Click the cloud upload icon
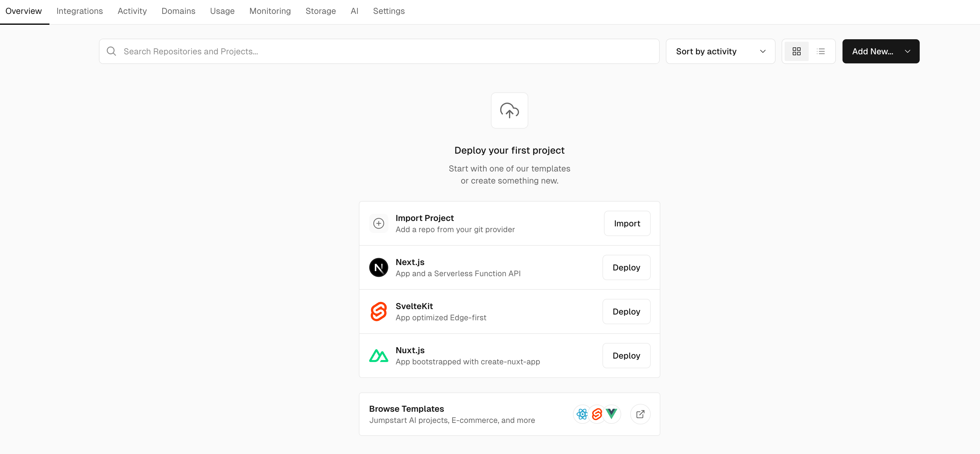Screen dimensions: 980x454 pos(509,110)
